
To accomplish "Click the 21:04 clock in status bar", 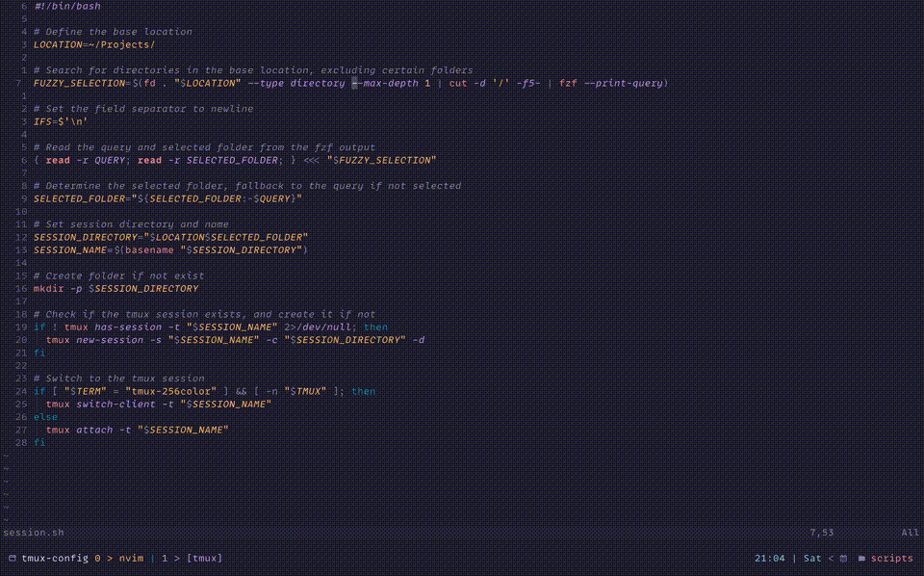I will coord(770,558).
